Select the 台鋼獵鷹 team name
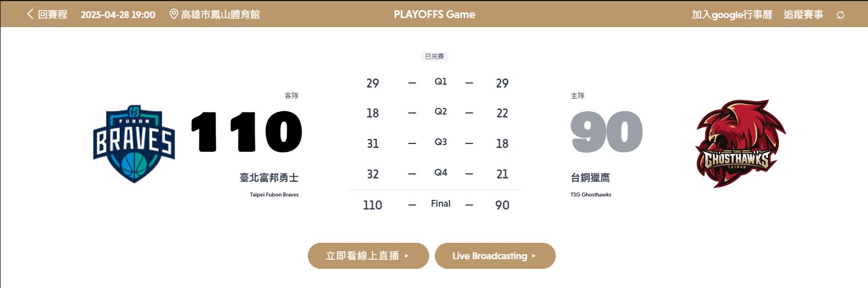 590,178
